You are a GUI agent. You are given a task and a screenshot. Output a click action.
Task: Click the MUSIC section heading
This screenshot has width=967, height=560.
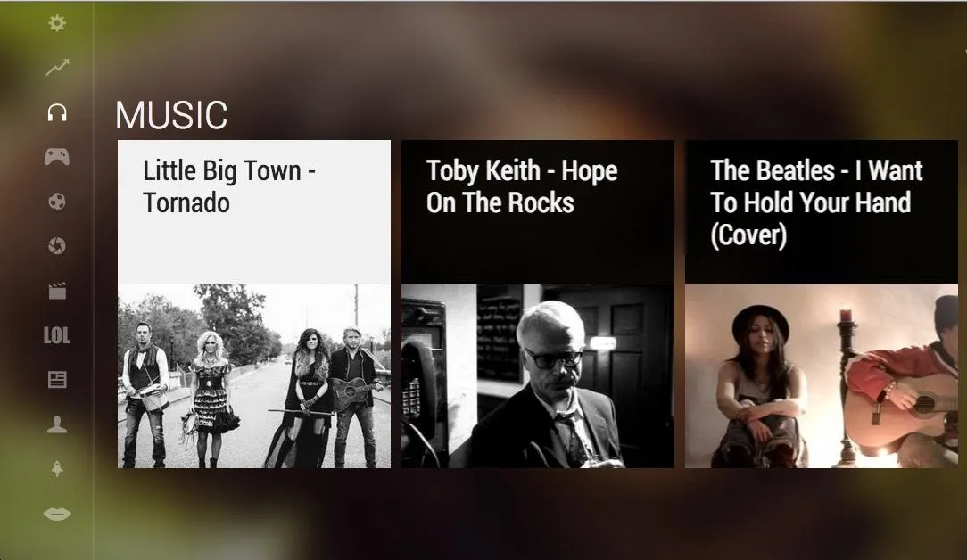[171, 115]
